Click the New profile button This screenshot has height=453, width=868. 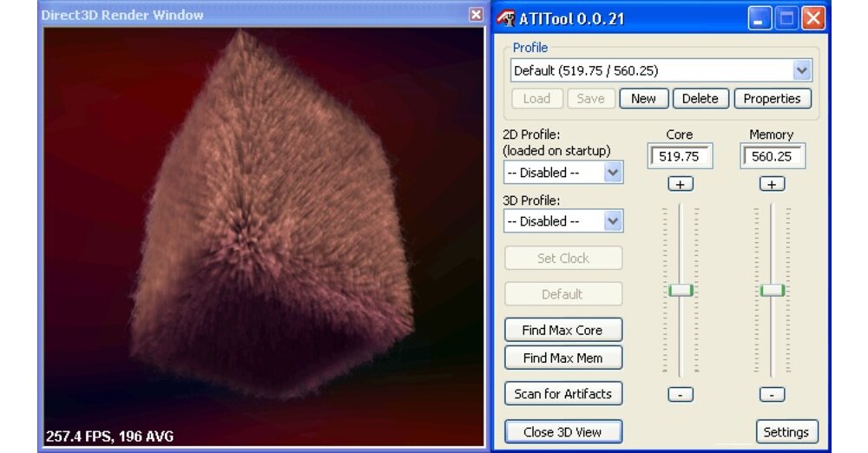click(643, 99)
